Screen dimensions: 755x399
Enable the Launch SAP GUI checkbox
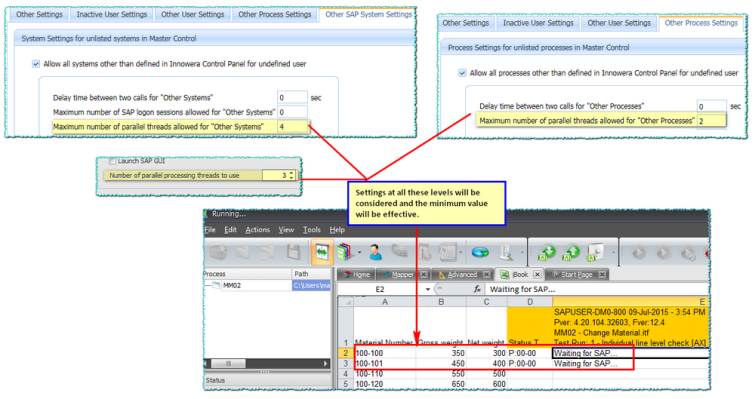tap(112, 161)
